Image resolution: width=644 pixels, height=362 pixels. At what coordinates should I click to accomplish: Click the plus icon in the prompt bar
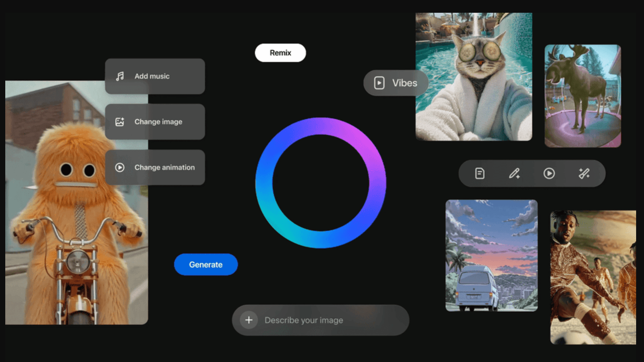[x=249, y=320]
